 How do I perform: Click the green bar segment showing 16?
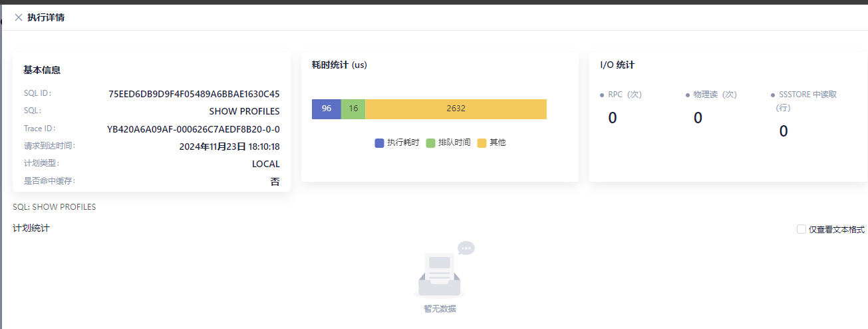(x=353, y=109)
